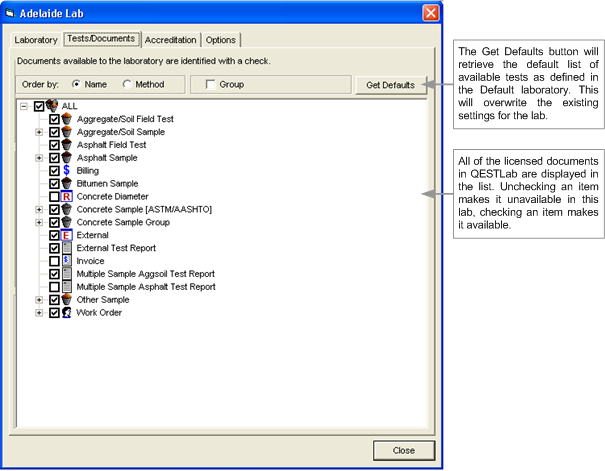Image resolution: width=605 pixels, height=471 pixels.
Task: Click the External red E icon
Action: click(67, 235)
